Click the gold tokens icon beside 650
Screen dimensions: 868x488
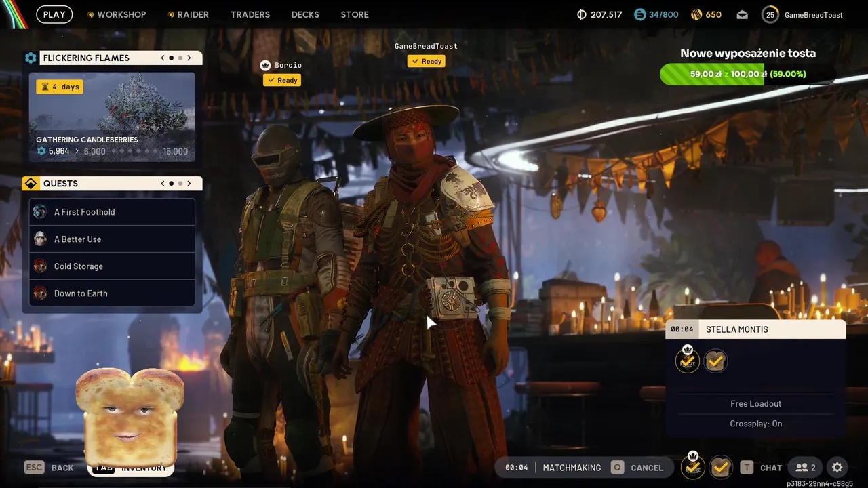(696, 14)
